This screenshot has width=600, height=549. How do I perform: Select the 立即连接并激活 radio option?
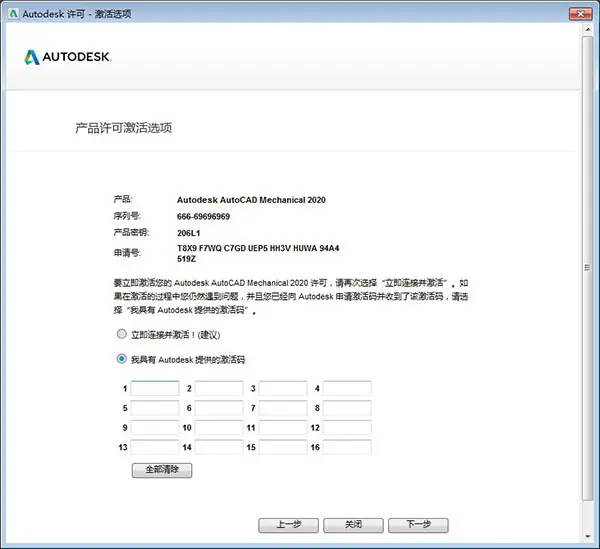(121, 334)
